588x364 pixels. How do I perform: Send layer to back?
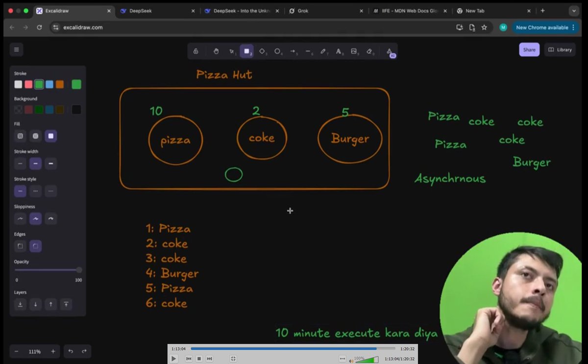(x=20, y=304)
